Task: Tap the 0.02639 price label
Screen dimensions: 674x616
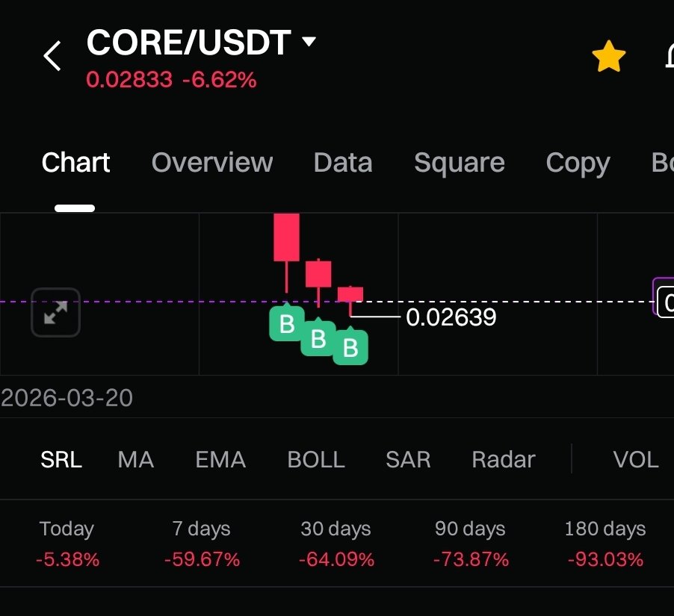Action: [x=451, y=317]
